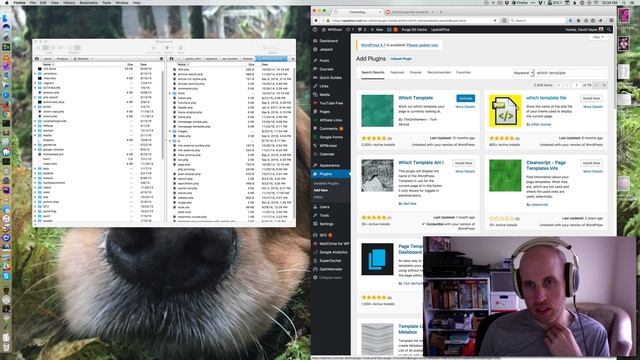Open the Howdy user account menu
640x360 pixels.
point(584,30)
